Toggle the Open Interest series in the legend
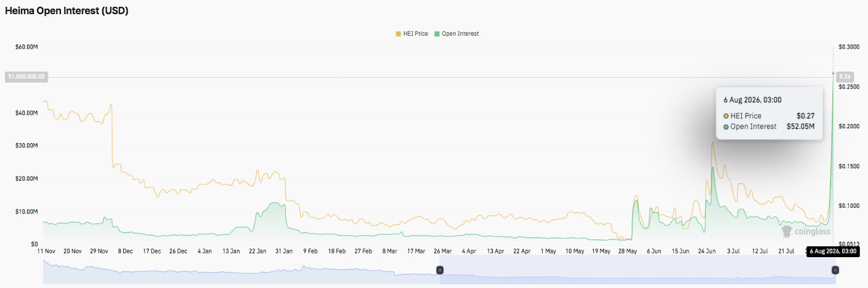This screenshot has width=868, height=288. tap(456, 33)
